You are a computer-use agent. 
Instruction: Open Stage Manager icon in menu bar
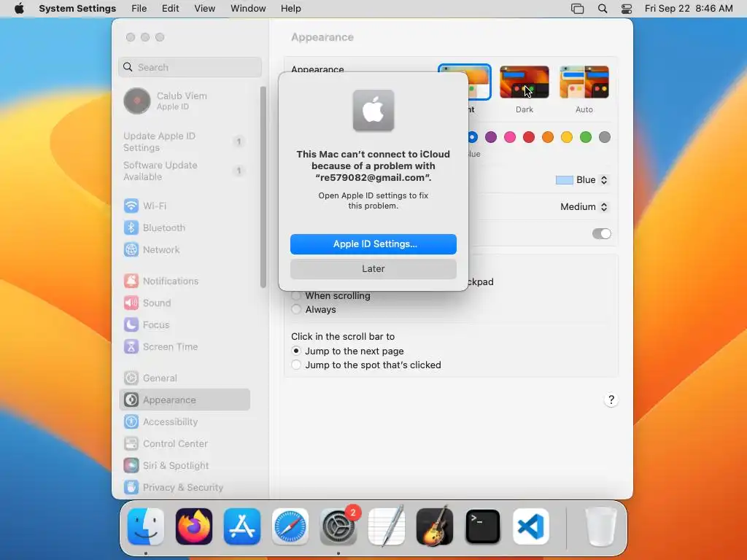(578, 9)
